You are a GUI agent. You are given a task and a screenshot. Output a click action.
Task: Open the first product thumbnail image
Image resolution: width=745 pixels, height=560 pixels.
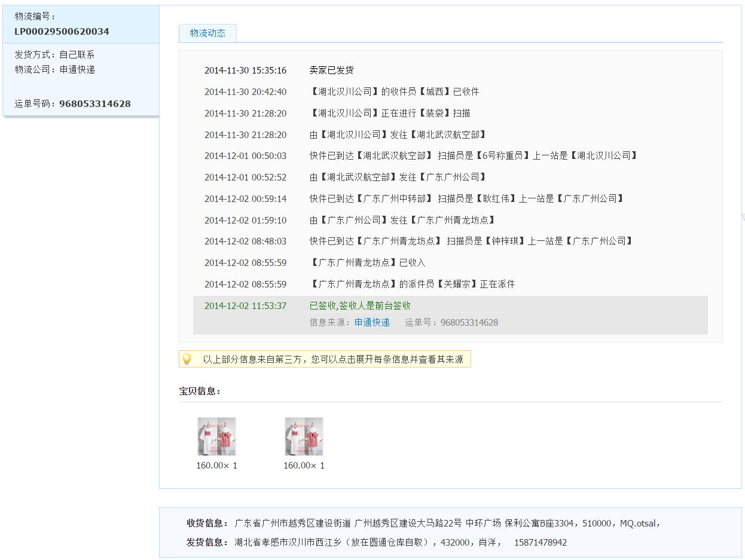pyautogui.click(x=216, y=436)
